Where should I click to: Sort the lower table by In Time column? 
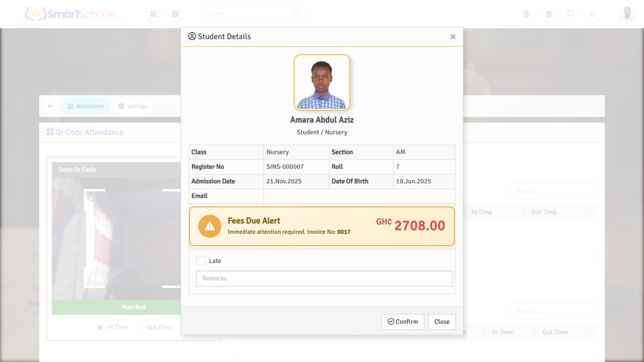click(515, 332)
